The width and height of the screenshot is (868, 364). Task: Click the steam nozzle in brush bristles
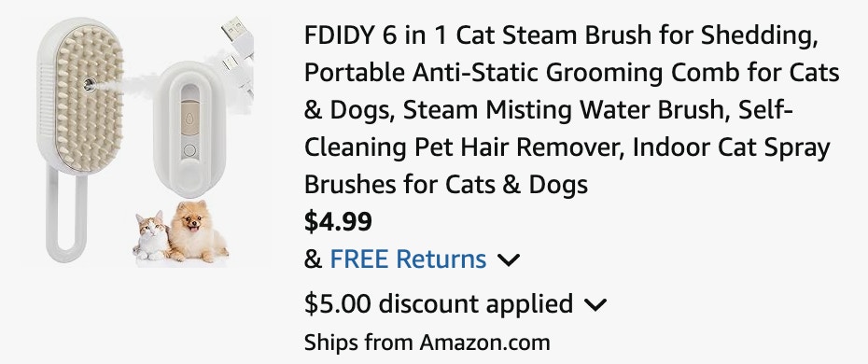(x=89, y=85)
